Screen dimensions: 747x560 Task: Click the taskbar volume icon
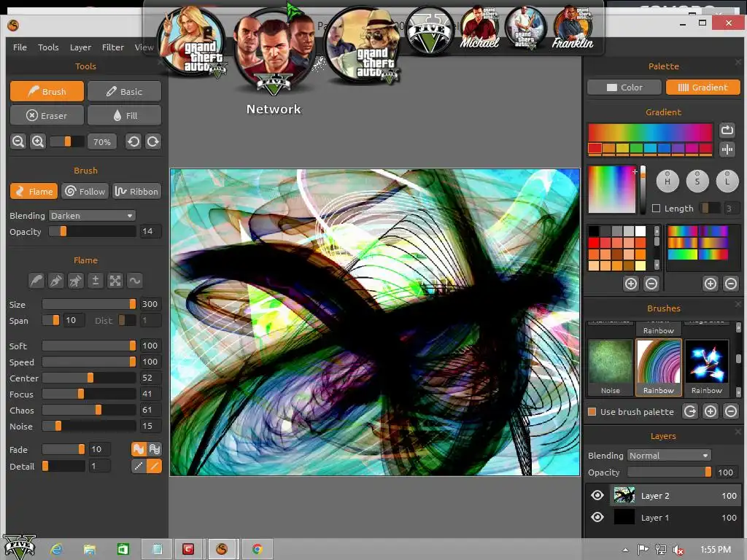click(x=678, y=550)
